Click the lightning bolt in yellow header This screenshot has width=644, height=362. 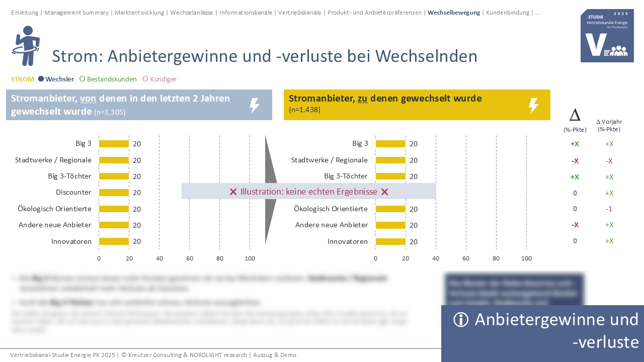[533, 105]
